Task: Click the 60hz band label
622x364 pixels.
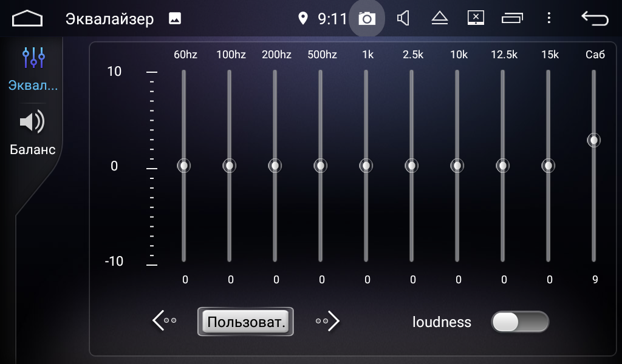Action: [185, 55]
